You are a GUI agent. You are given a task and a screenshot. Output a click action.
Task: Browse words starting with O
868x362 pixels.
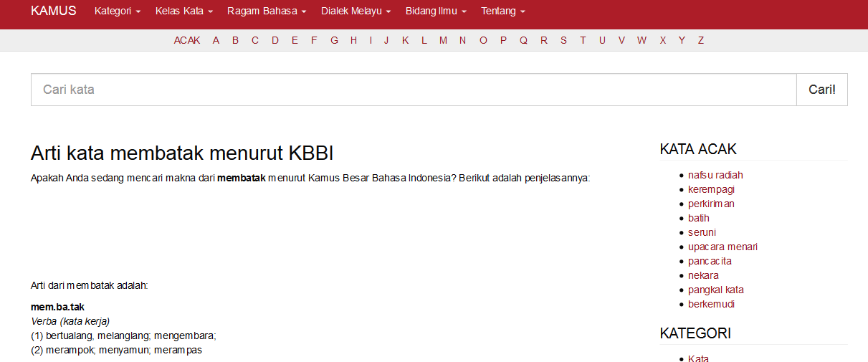point(483,40)
